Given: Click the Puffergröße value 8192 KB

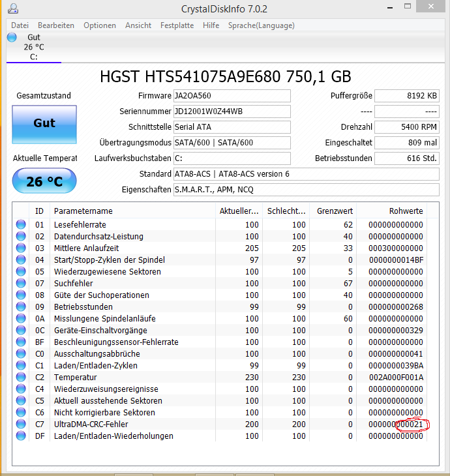Looking at the screenshot, I should pyautogui.click(x=407, y=96).
